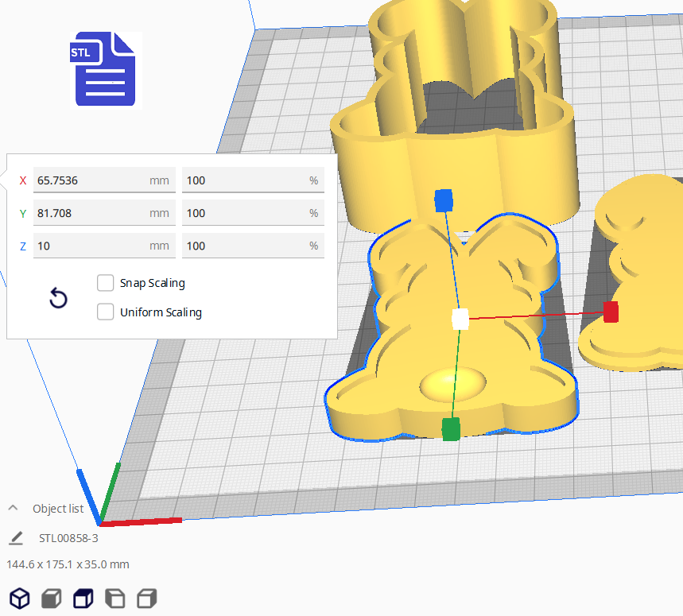
Task: Click the Z scale percentage field
Action: click(243, 246)
